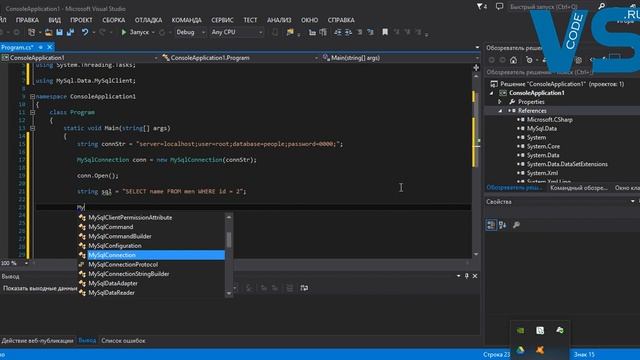This screenshot has width=640, height=360.
Task: Pin the Program.cs tab
Action: pos(41,47)
